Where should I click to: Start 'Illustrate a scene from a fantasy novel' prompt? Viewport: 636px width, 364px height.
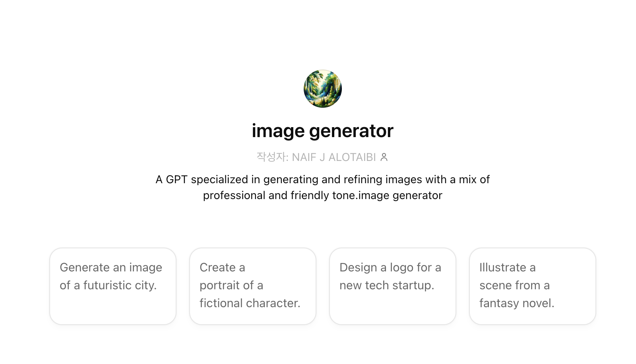pyautogui.click(x=533, y=286)
